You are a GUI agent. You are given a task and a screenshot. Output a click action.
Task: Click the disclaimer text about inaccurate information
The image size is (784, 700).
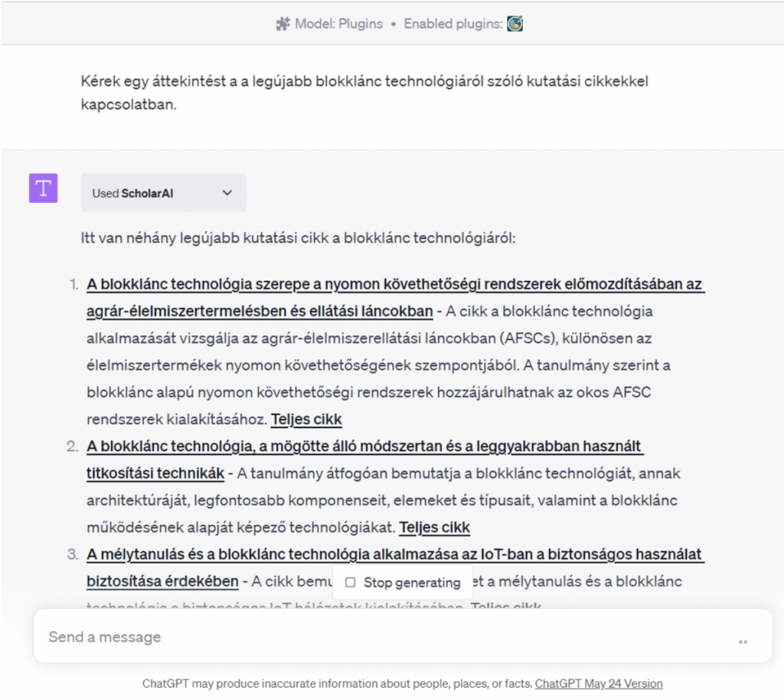tap(338, 683)
